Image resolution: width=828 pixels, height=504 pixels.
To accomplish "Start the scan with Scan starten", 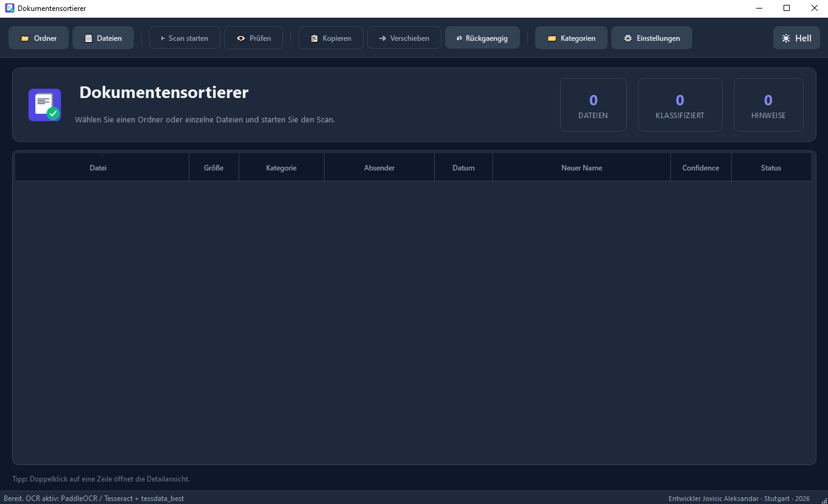I will click(x=184, y=38).
